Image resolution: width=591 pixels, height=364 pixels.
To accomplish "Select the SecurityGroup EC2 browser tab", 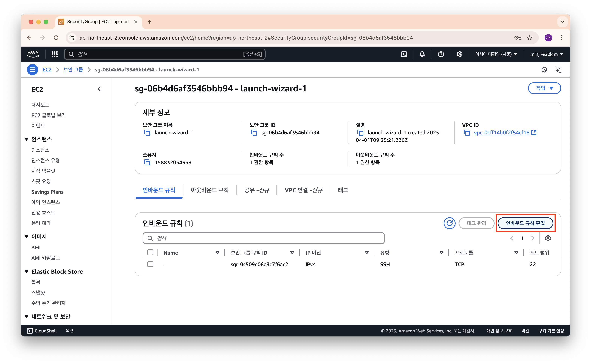I will [x=98, y=22].
